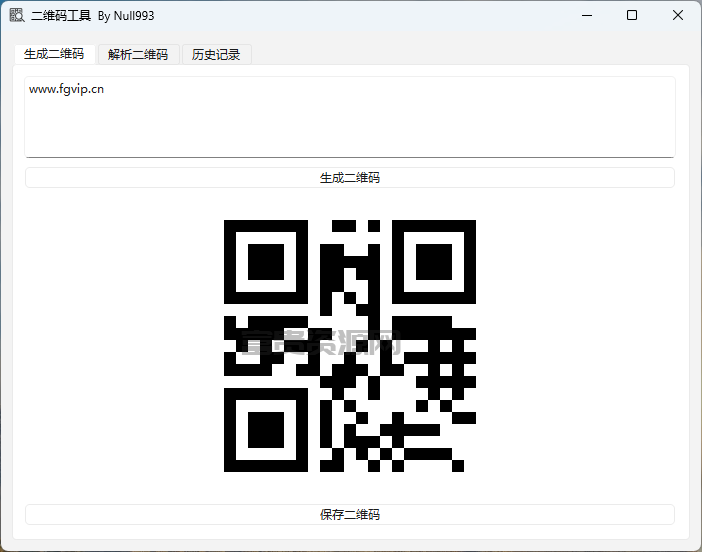Switch to the 解析二维码 tab
702x552 pixels.
click(138, 55)
